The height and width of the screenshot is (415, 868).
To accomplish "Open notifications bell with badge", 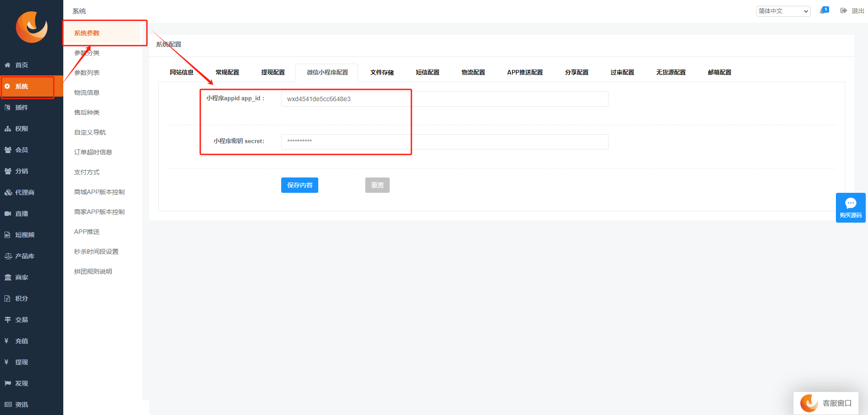I will pos(824,10).
